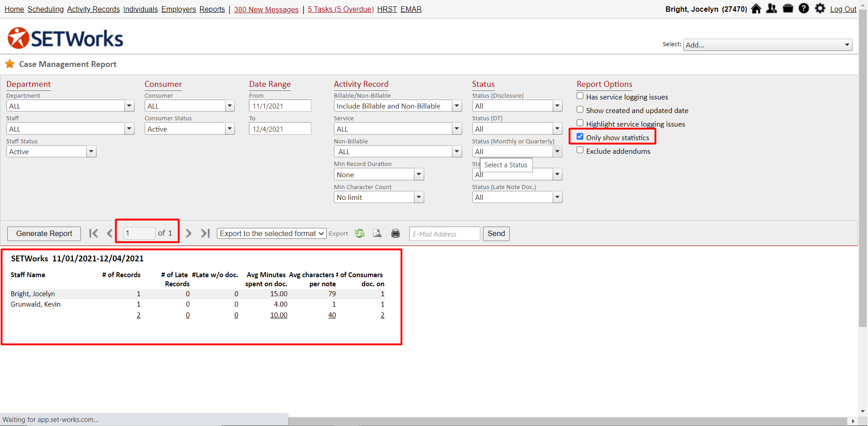Click the SETWorks logo
Image resolution: width=868 pixels, height=426 pixels.
click(66, 38)
